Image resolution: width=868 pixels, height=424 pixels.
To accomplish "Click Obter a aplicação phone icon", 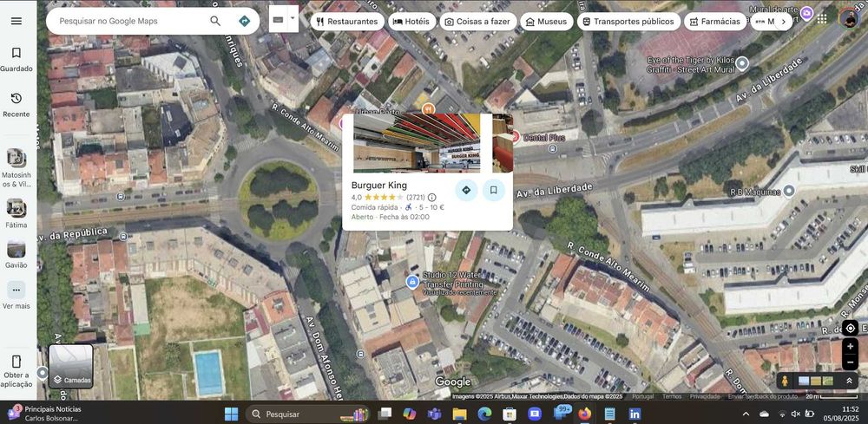I will [16, 362].
